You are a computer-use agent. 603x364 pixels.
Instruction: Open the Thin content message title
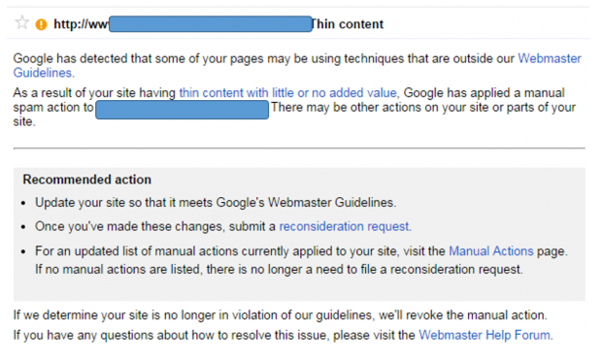click(348, 24)
